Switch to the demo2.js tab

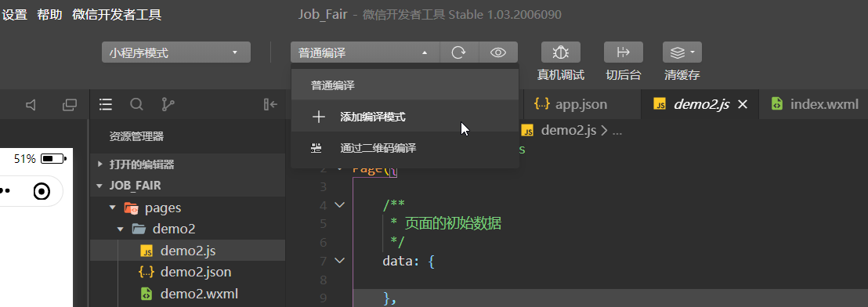coord(701,104)
